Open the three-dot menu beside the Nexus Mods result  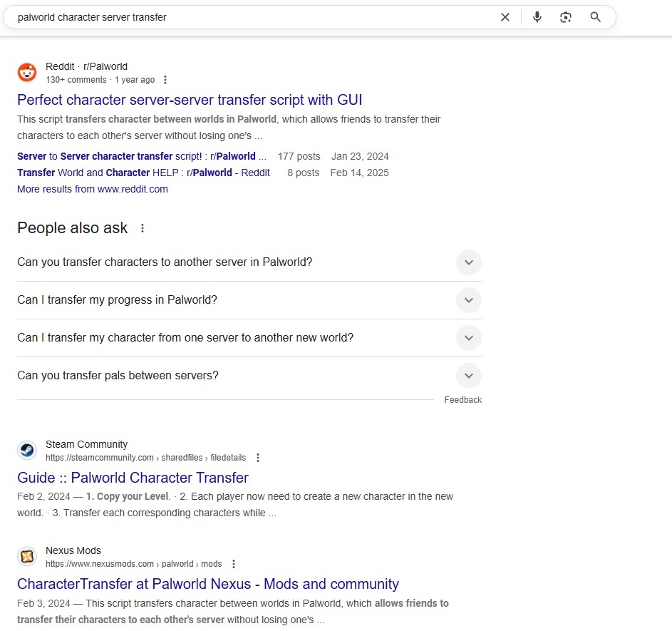tap(234, 564)
